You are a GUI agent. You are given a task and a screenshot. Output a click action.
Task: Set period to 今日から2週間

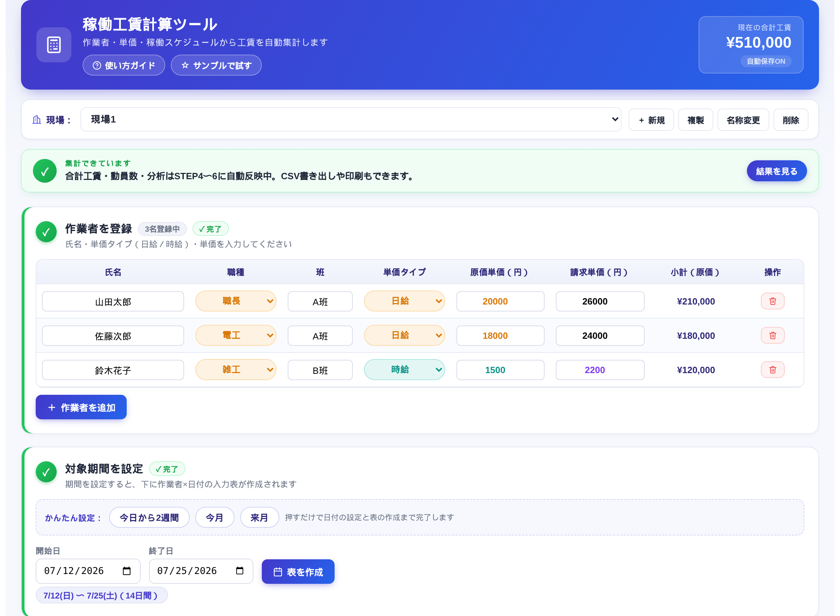click(x=149, y=518)
